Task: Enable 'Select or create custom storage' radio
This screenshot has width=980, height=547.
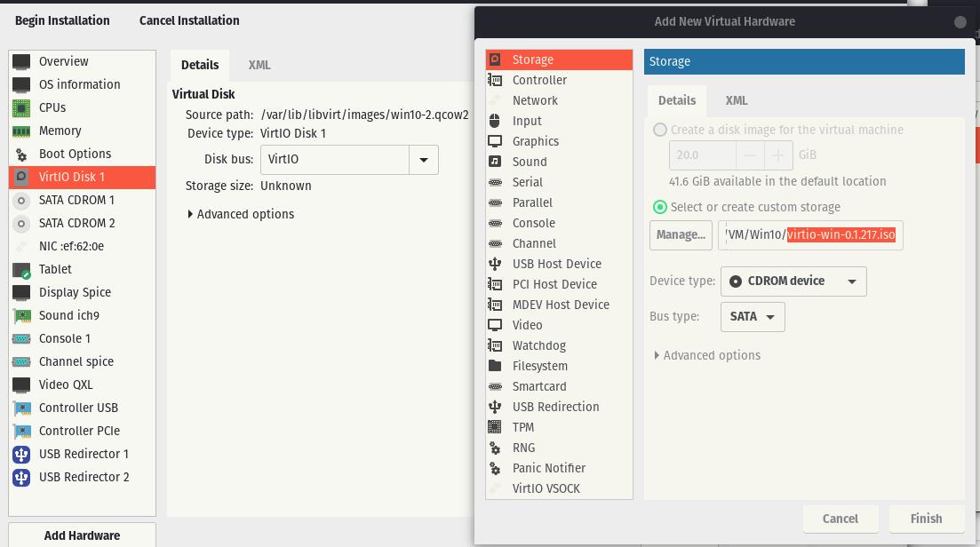Action: tap(660, 207)
